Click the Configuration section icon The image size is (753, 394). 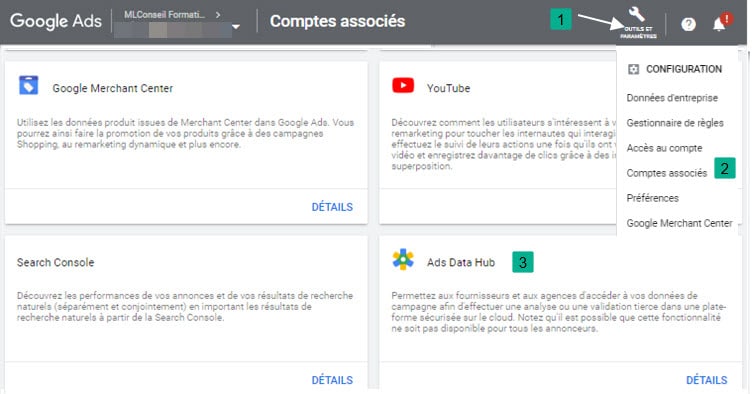[x=633, y=69]
